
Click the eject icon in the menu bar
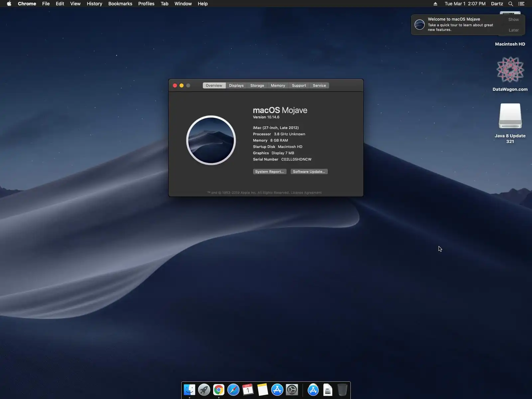click(435, 4)
